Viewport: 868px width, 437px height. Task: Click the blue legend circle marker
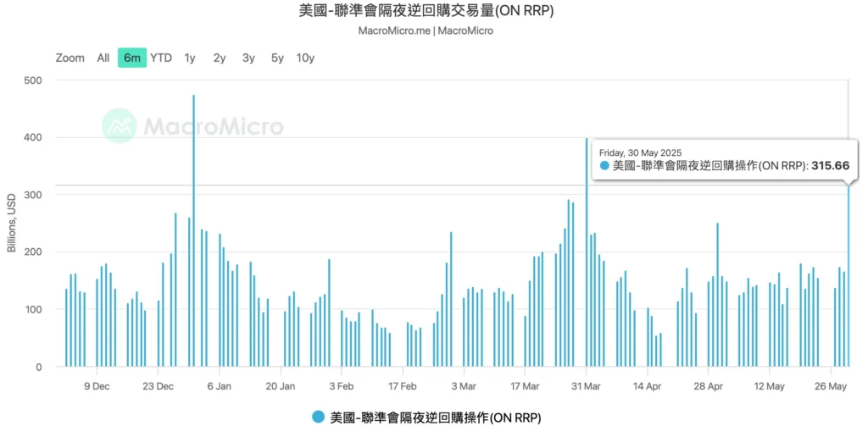pos(319,418)
